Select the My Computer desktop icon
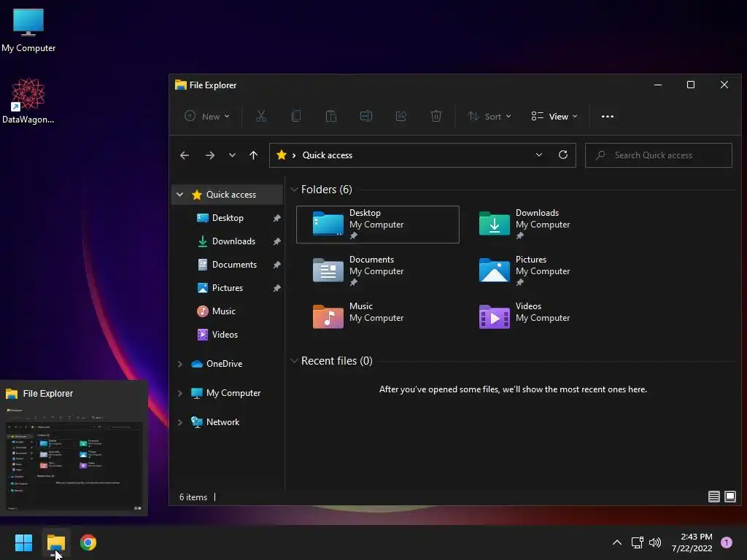The width and height of the screenshot is (747, 560). 28,31
